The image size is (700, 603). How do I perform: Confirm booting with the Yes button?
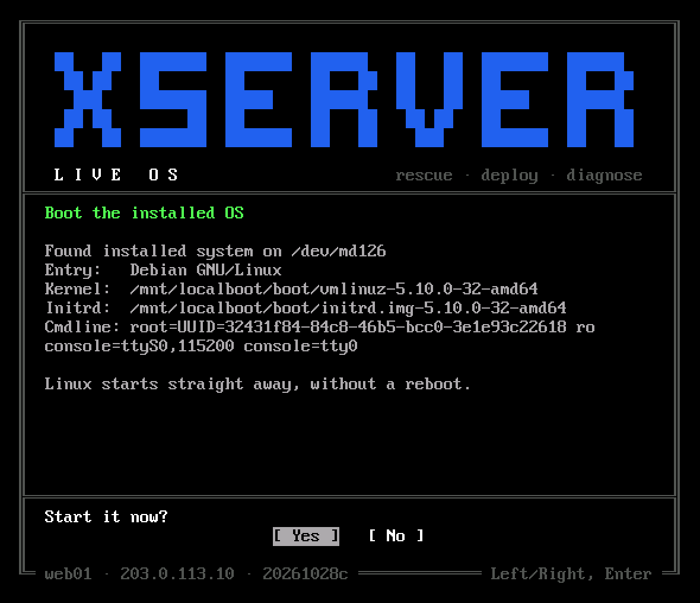point(306,536)
